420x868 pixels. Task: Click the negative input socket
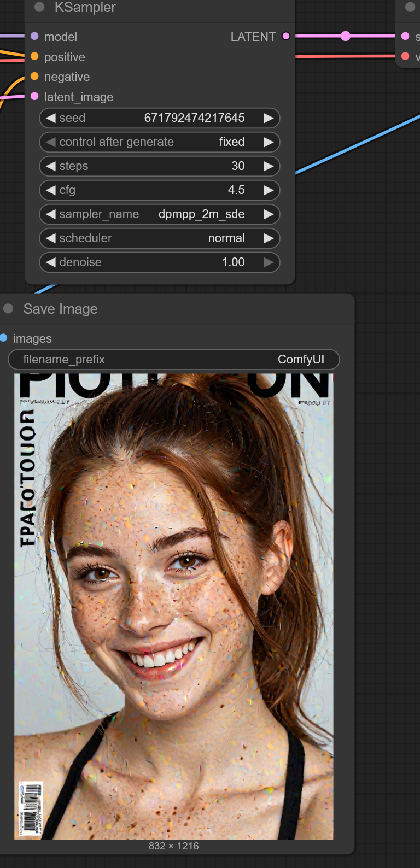34,76
